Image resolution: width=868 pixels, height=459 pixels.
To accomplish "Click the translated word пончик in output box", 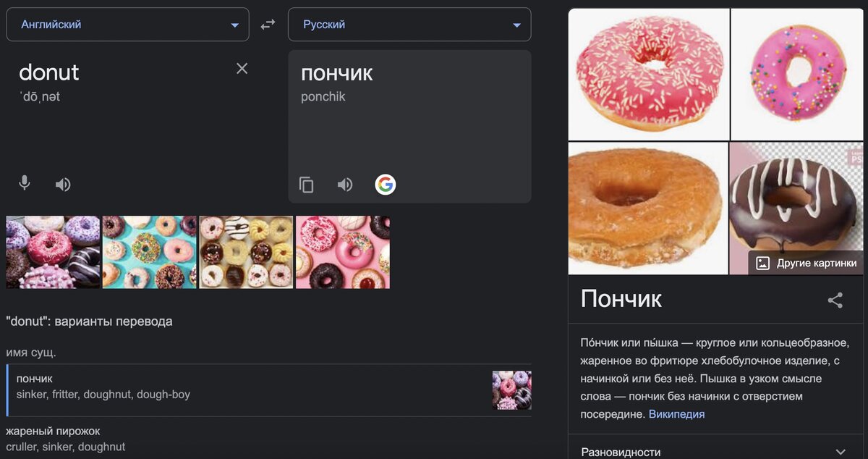I will [x=337, y=73].
